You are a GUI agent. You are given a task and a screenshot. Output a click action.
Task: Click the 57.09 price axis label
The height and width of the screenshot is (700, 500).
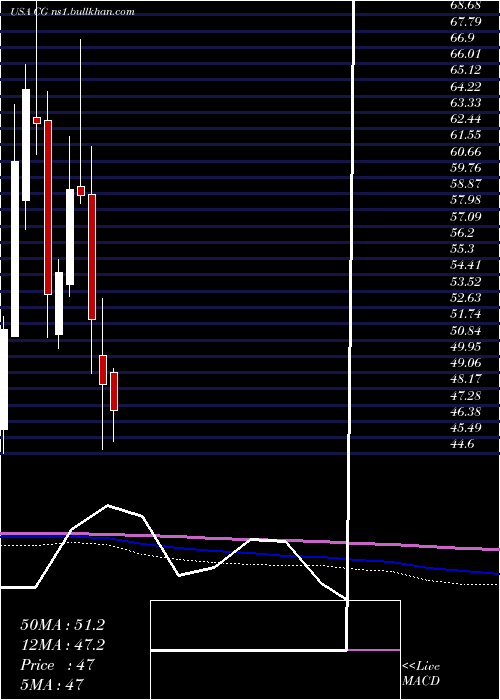[x=466, y=217]
